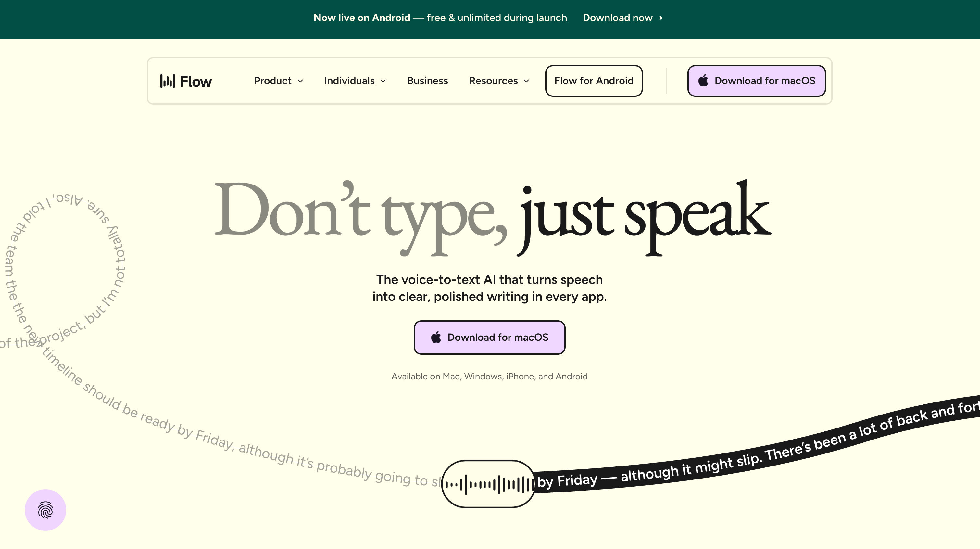This screenshot has width=980, height=549.
Task: Open the Product menu label
Action: click(272, 81)
